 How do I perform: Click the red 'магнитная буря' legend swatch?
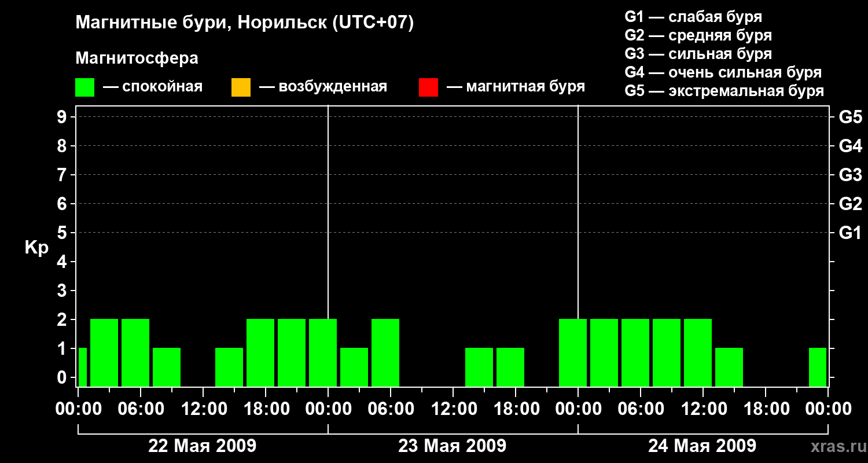428,87
